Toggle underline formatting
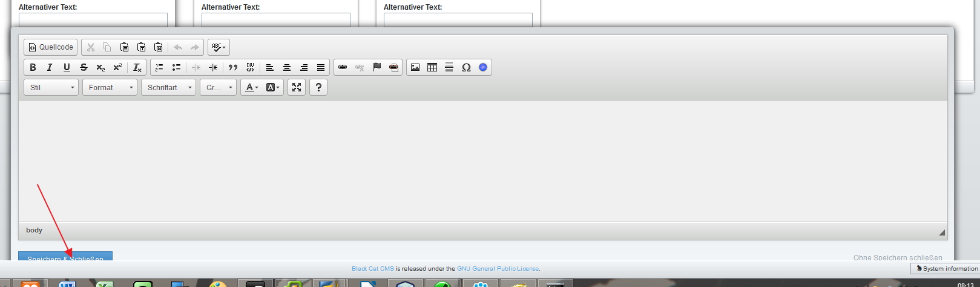This screenshot has height=287, width=980. tap(67, 67)
